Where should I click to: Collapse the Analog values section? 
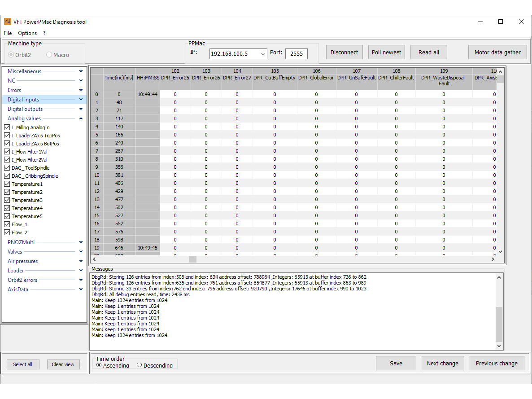[81, 118]
